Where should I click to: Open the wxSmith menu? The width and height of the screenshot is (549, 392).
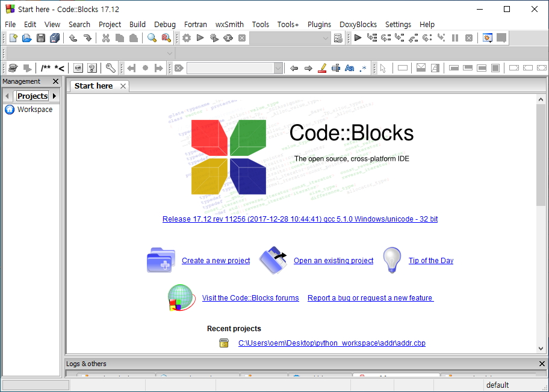coord(229,24)
